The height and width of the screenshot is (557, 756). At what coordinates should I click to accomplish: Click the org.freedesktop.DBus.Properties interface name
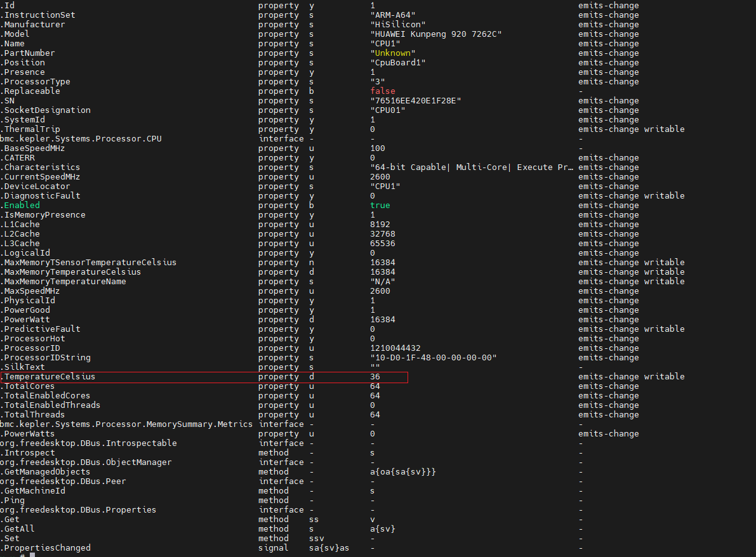(x=78, y=510)
